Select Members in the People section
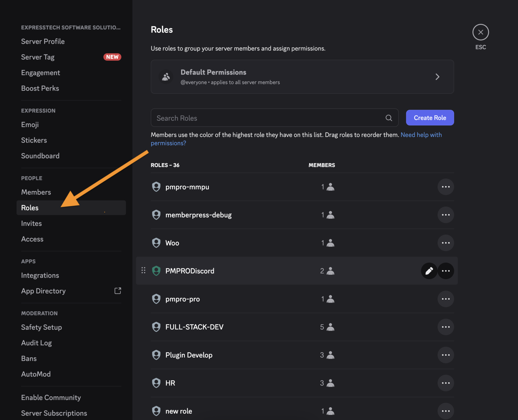The height and width of the screenshot is (420, 518). (x=36, y=192)
